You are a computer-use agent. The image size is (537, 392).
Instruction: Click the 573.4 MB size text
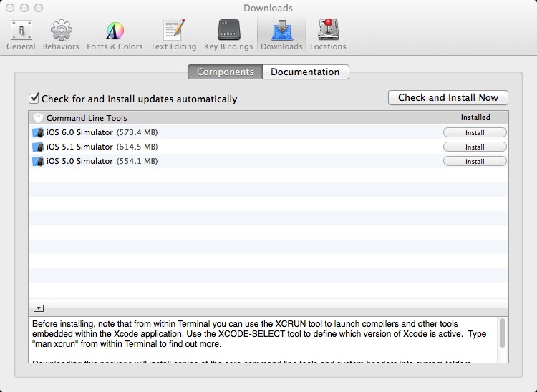[137, 132]
